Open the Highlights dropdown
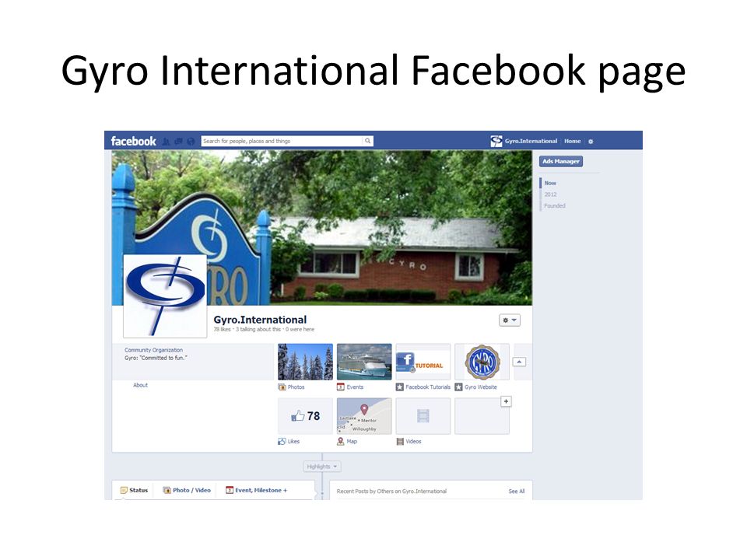 tap(322, 467)
